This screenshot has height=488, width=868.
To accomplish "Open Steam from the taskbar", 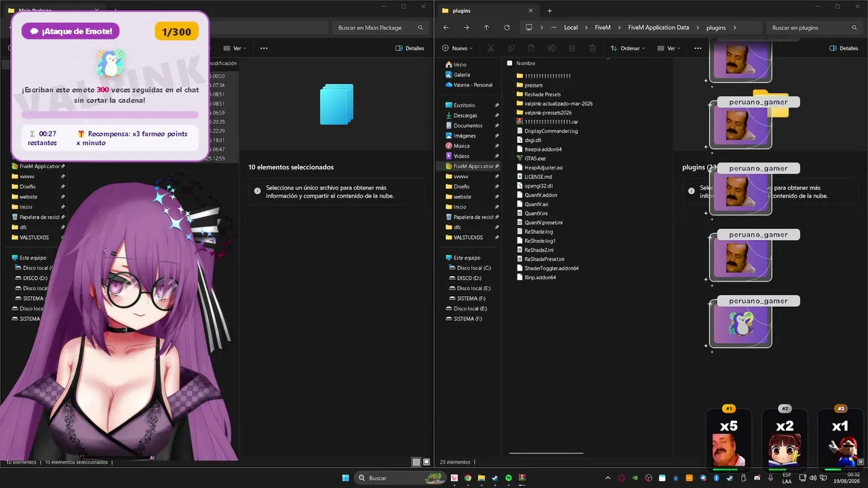I will click(x=495, y=478).
